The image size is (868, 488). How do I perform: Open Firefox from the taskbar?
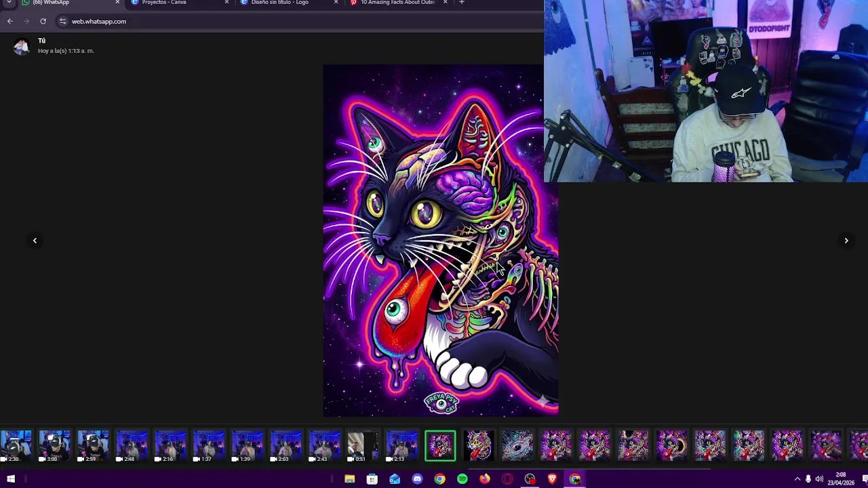pos(485,479)
